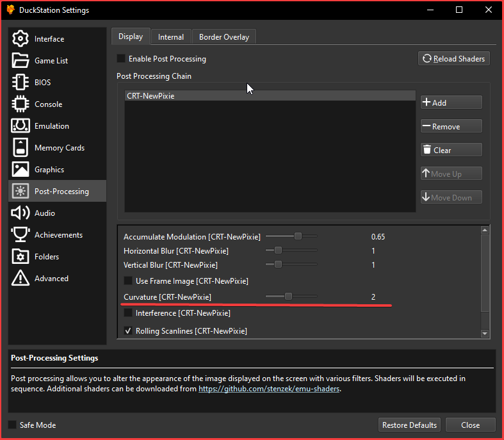Toggle the Safe Mode checkbox
This screenshot has width=504, height=440.
[12, 425]
